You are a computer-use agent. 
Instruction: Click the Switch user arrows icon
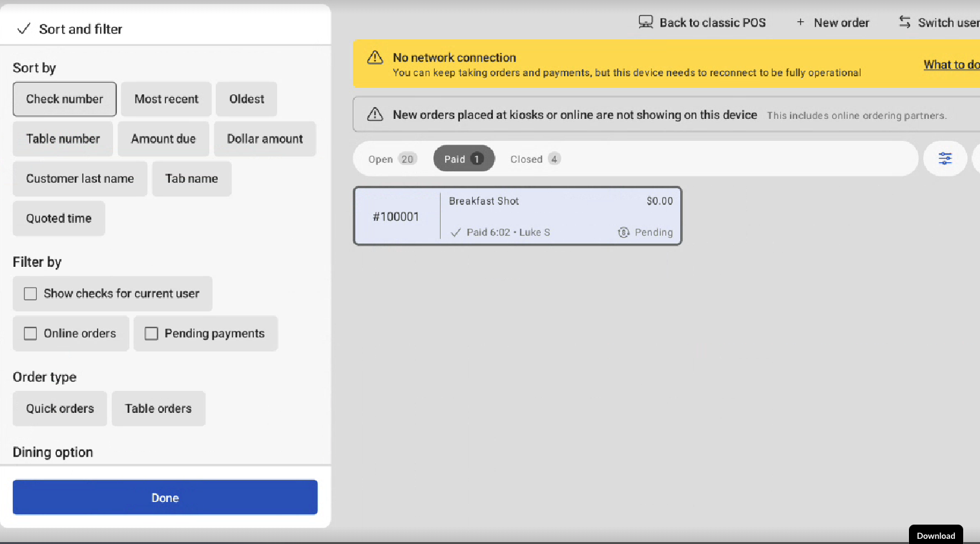click(x=904, y=23)
